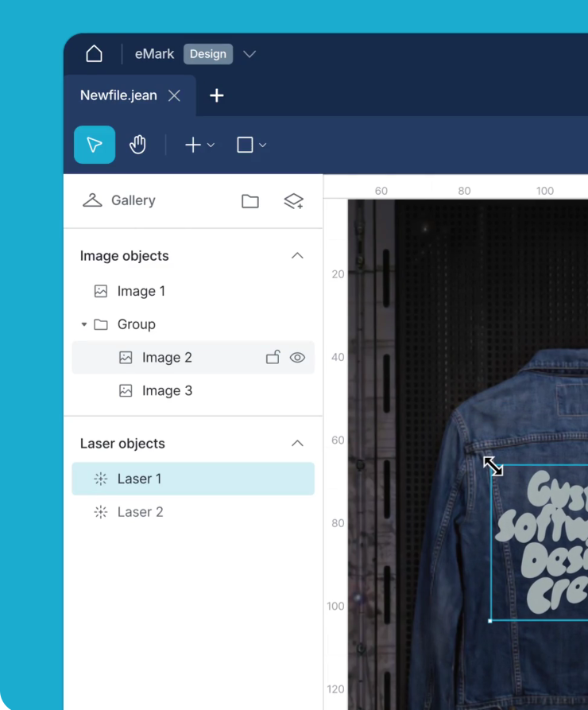The height and width of the screenshot is (710, 588).
Task: Click the lettering artwork on the jacket
Action: pos(542,542)
